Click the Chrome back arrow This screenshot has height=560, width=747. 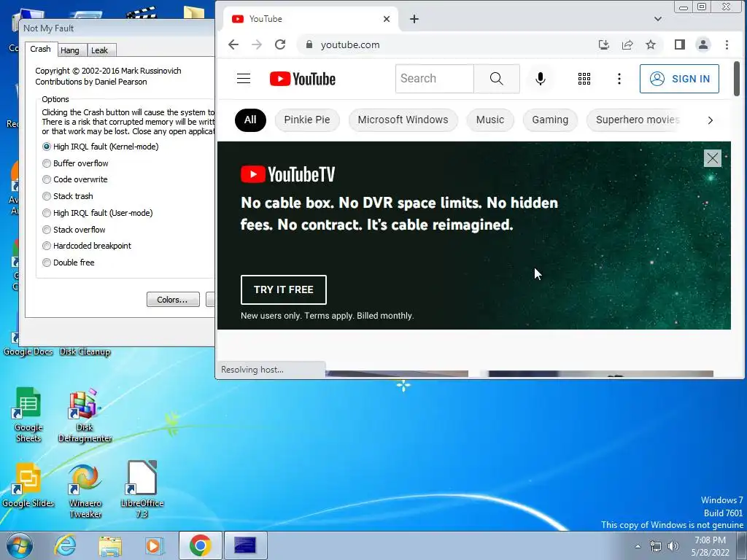[233, 44]
